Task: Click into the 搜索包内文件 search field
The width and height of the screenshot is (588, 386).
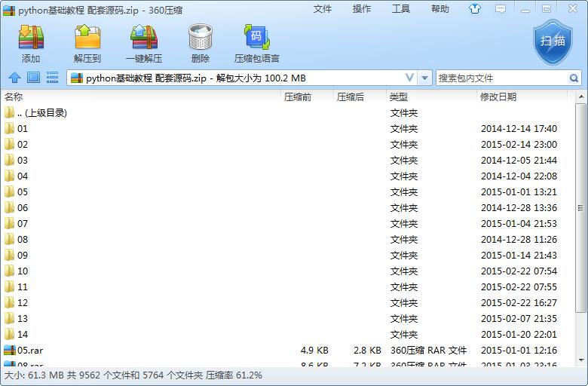Action: (x=502, y=78)
